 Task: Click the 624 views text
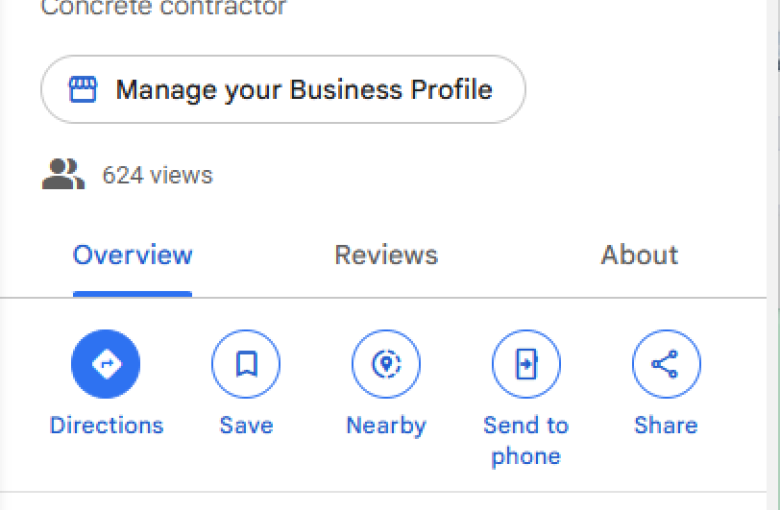(x=157, y=175)
